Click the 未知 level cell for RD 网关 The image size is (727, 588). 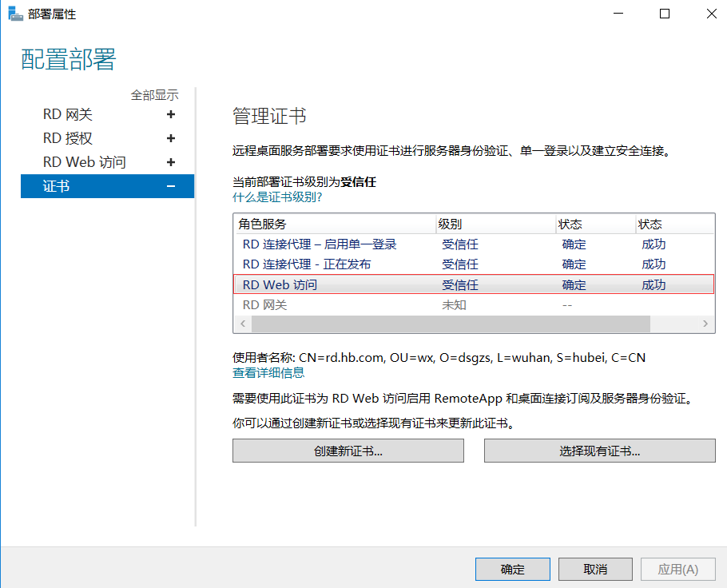454,305
